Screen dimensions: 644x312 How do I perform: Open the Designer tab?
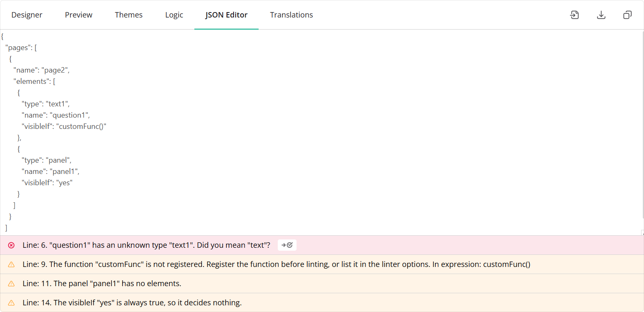(27, 15)
